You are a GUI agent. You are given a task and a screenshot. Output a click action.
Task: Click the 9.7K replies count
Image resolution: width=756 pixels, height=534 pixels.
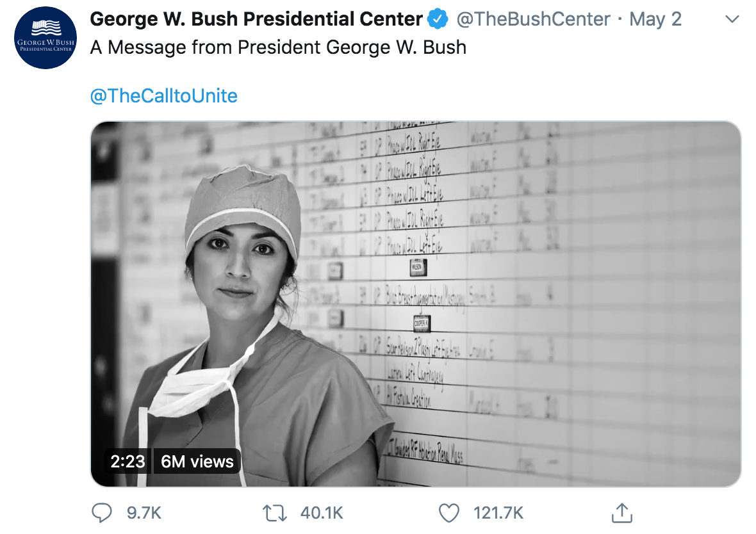[x=144, y=513]
